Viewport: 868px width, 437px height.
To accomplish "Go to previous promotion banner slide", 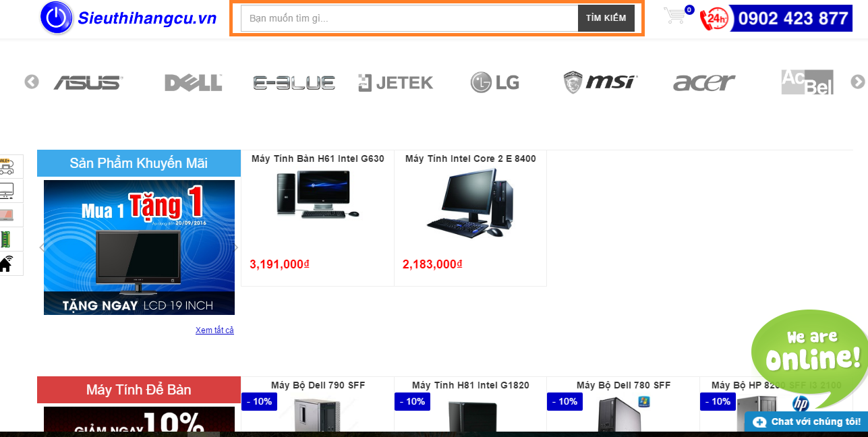I will click(x=42, y=247).
